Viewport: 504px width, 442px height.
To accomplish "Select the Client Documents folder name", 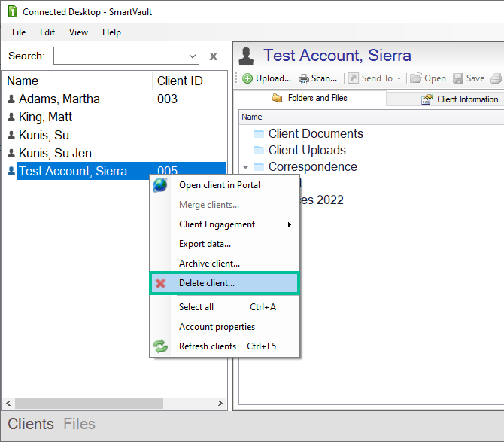I will pos(316,133).
